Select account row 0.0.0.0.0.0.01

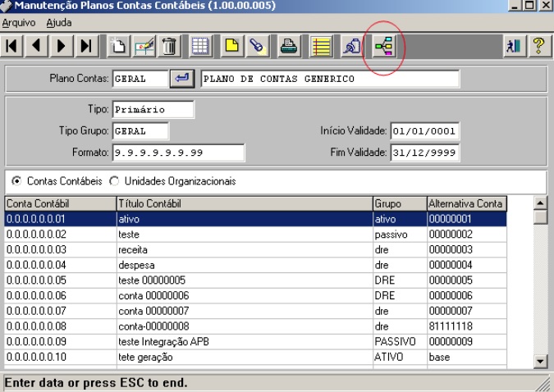255,219
